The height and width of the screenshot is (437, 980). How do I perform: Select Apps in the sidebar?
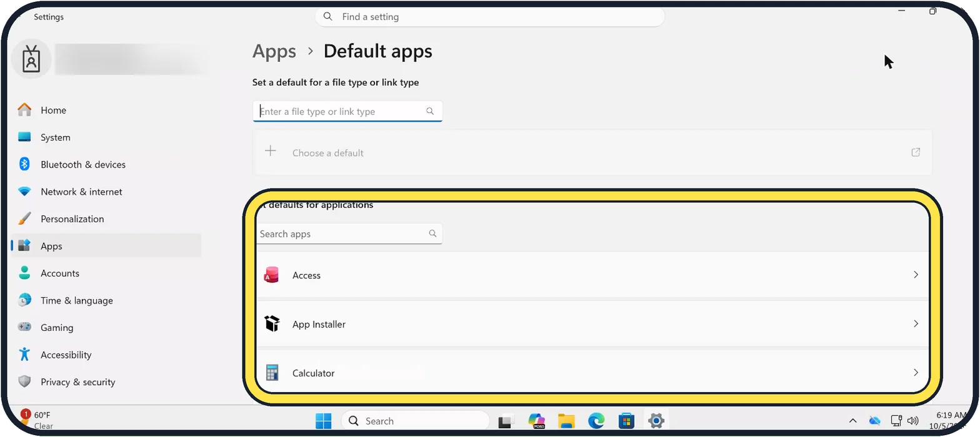106,246
